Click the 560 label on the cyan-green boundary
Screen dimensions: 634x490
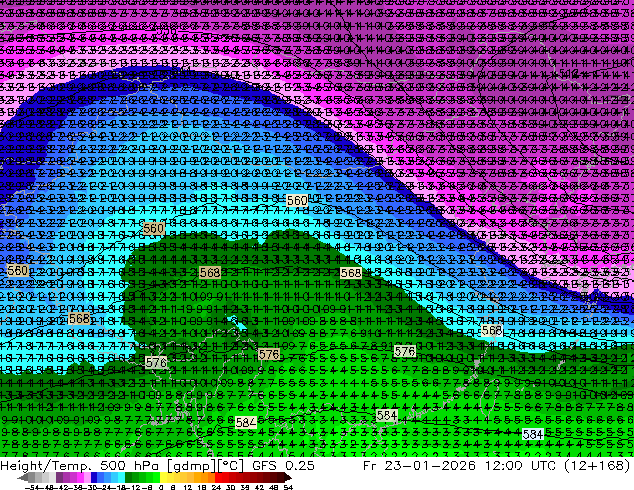pyautogui.click(x=154, y=228)
